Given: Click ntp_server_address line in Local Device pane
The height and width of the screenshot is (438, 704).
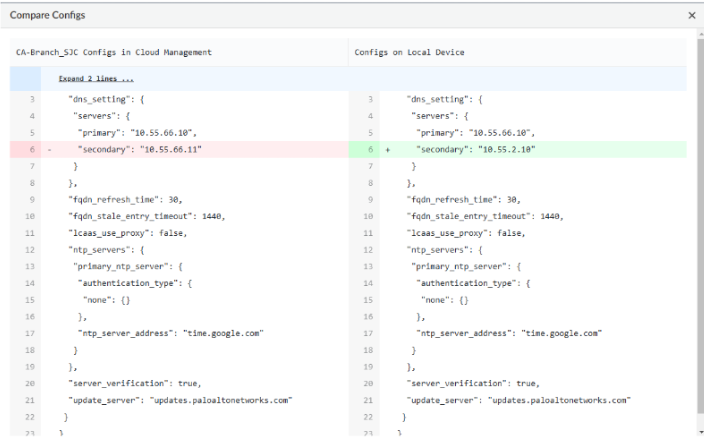Looking at the screenshot, I should click(510, 333).
